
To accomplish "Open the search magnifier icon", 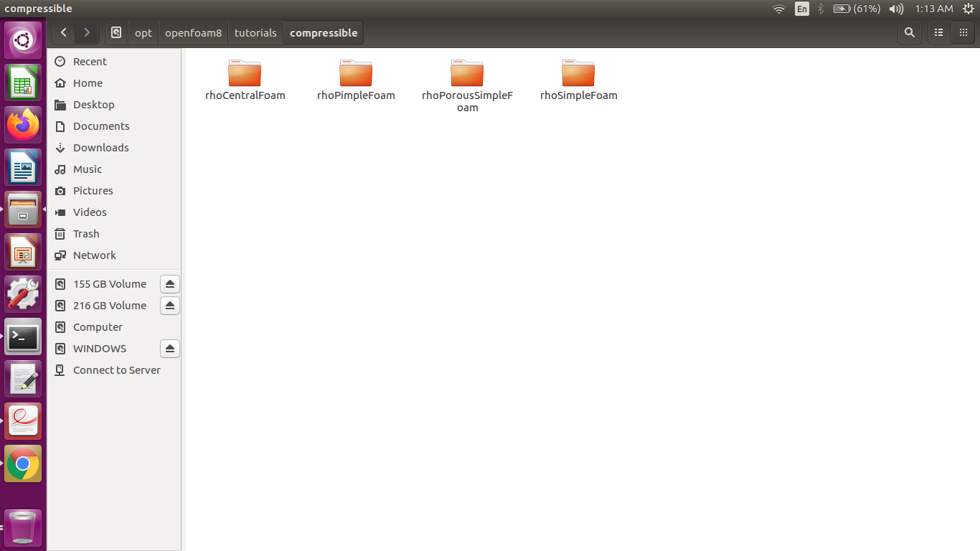I will tap(910, 32).
